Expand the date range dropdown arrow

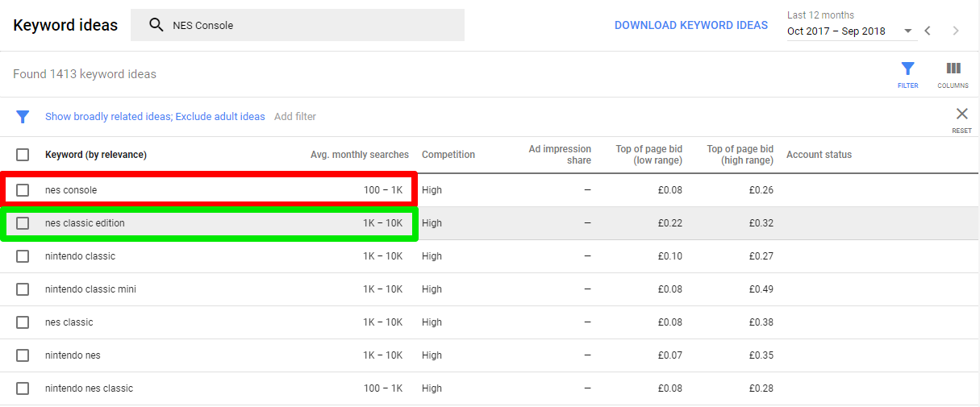tap(908, 31)
